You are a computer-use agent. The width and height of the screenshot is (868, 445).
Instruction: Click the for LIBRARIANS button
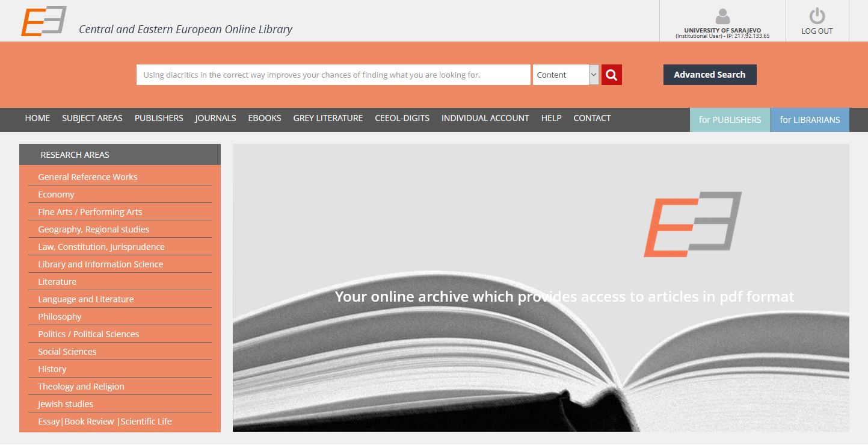810,120
